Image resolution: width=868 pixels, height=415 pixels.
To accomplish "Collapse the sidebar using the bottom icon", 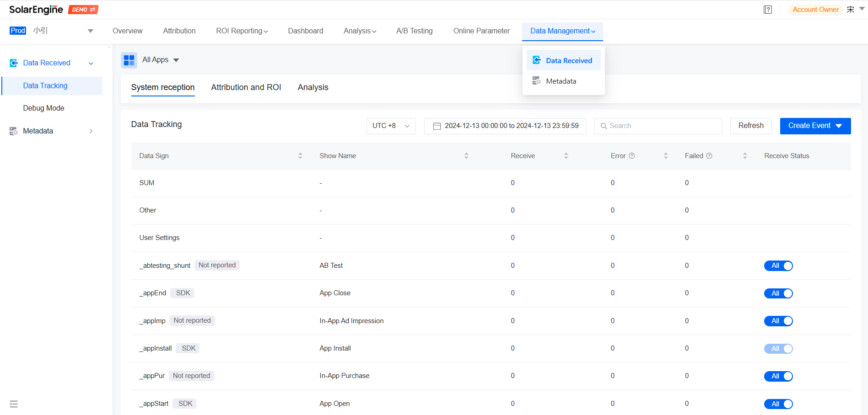I will [14, 404].
